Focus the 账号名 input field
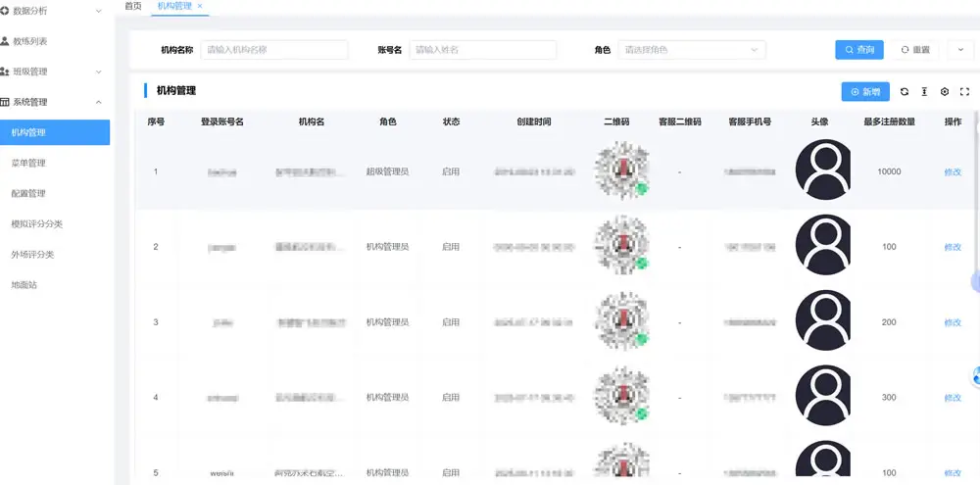 pyautogui.click(x=482, y=50)
